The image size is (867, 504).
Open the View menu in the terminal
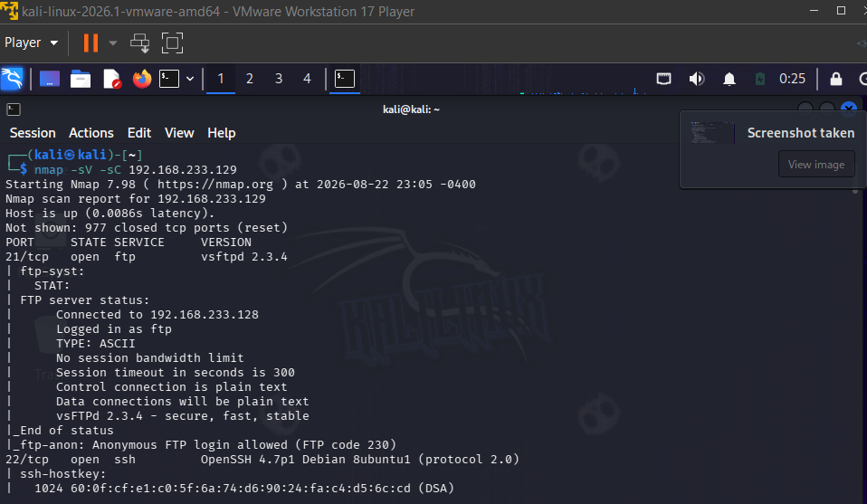[179, 133]
